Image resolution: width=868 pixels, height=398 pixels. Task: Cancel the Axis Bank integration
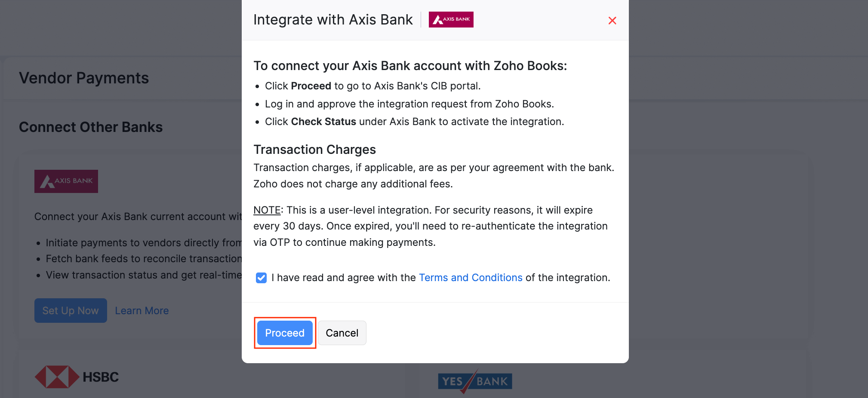pos(342,333)
